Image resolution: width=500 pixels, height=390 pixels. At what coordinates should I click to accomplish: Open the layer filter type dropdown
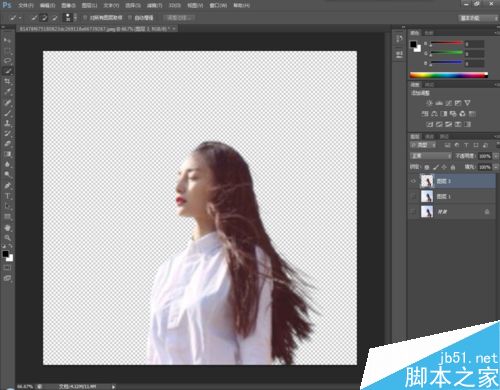coord(423,145)
